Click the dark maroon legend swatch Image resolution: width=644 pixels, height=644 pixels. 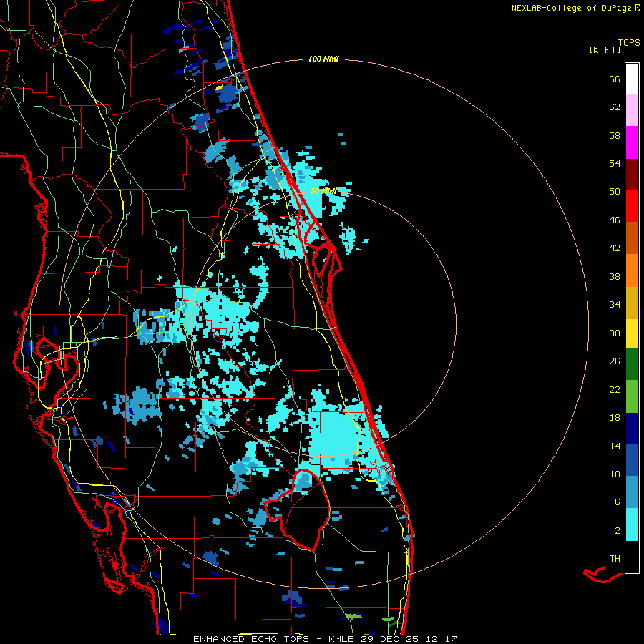tap(632, 174)
